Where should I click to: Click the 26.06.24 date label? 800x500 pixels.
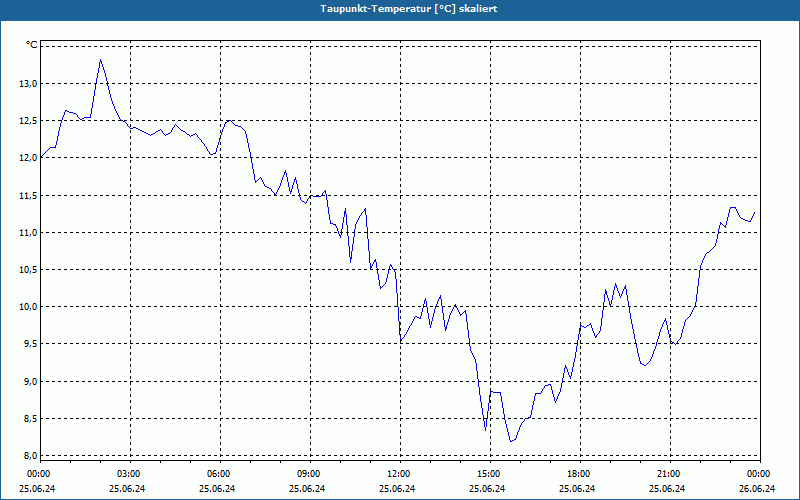click(x=758, y=488)
